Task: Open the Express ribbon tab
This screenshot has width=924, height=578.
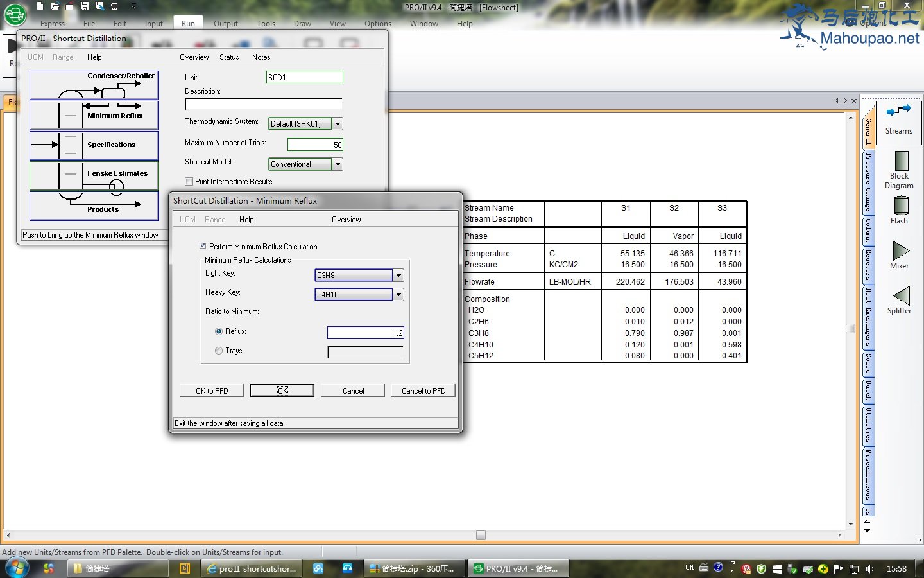Action: [53, 24]
